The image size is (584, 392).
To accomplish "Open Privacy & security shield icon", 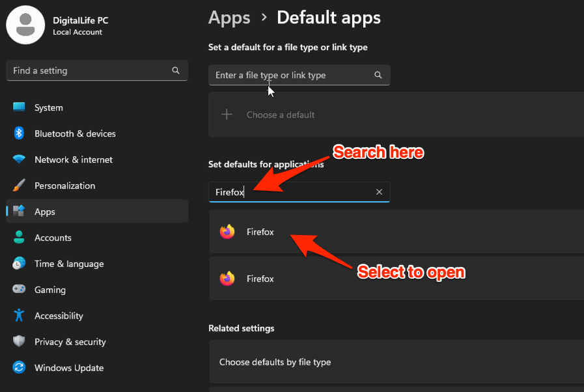I will point(18,342).
